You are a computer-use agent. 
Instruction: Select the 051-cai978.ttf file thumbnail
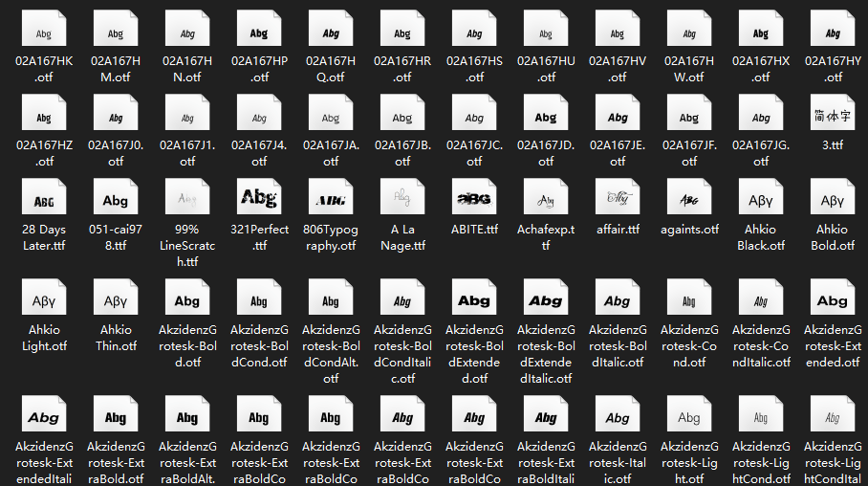click(x=116, y=198)
